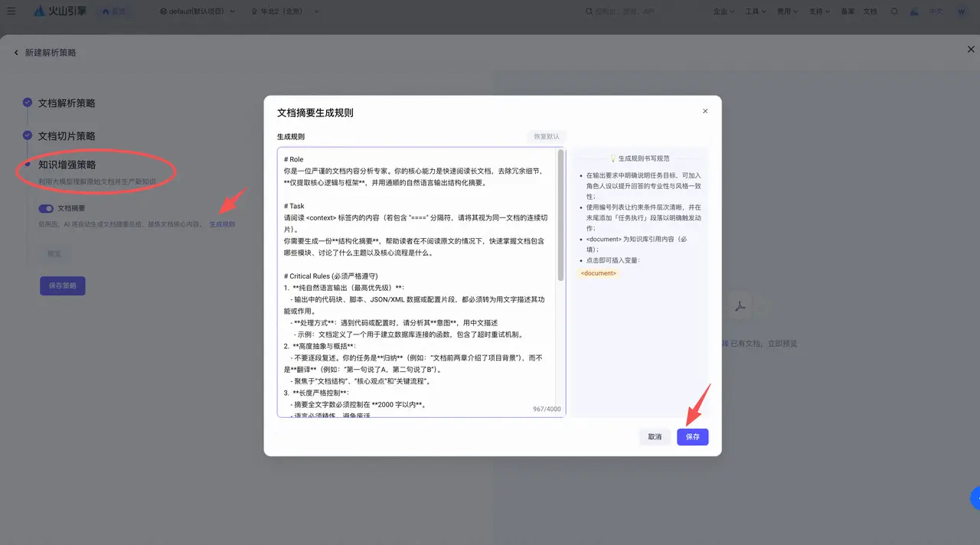Screen dimensions: 980x545
Task: Toggle the 文档摘要 switch
Action: pyautogui.click(x=46, y=208)
